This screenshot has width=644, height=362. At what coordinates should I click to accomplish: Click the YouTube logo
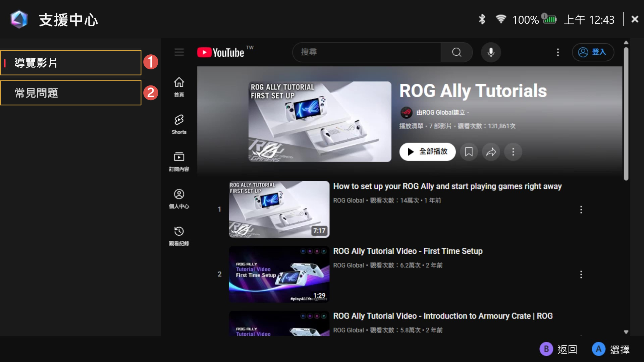[x=221, y=53]
